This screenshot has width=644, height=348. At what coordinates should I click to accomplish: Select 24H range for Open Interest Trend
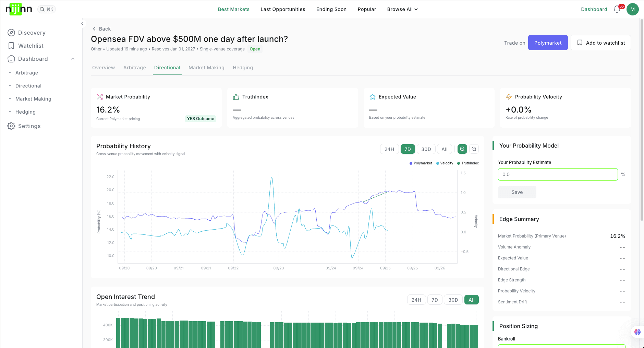pyautogui.click(x=416, y=300)
